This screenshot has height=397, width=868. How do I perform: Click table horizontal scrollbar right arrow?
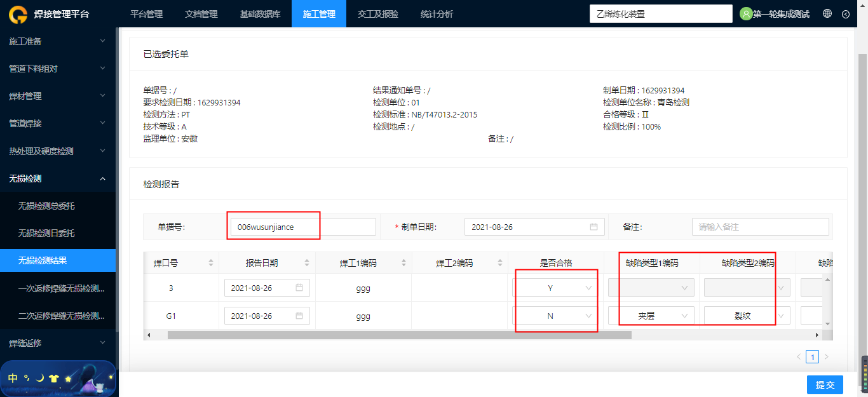coord(817,335)
